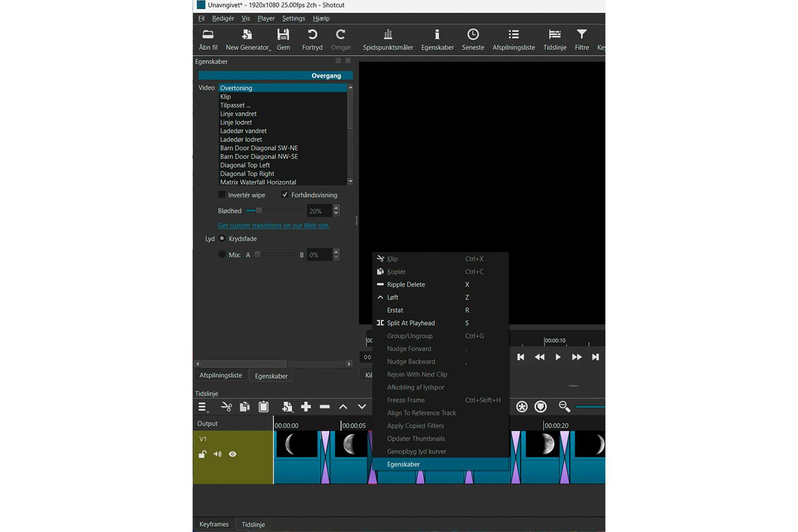The height and width of the screenshot is (532, 798).
Task: Click the append clip icon in timeline toolbar
Action: [306, 406]
